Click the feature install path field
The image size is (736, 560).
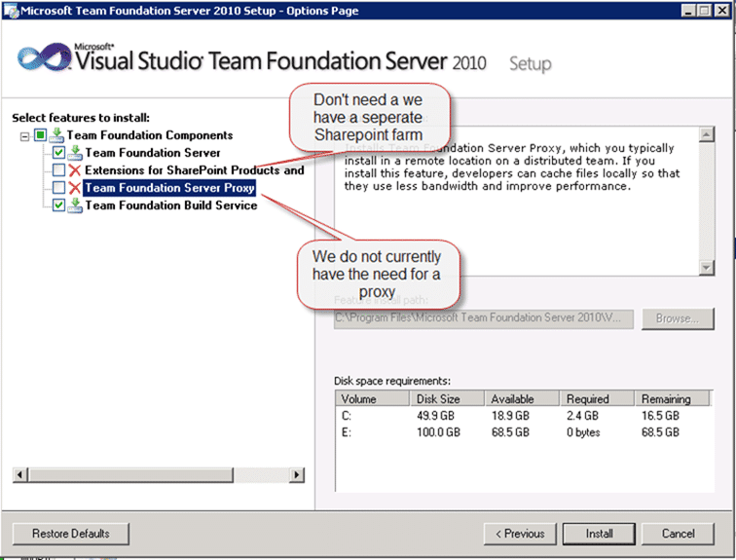[x=484, y=318]
